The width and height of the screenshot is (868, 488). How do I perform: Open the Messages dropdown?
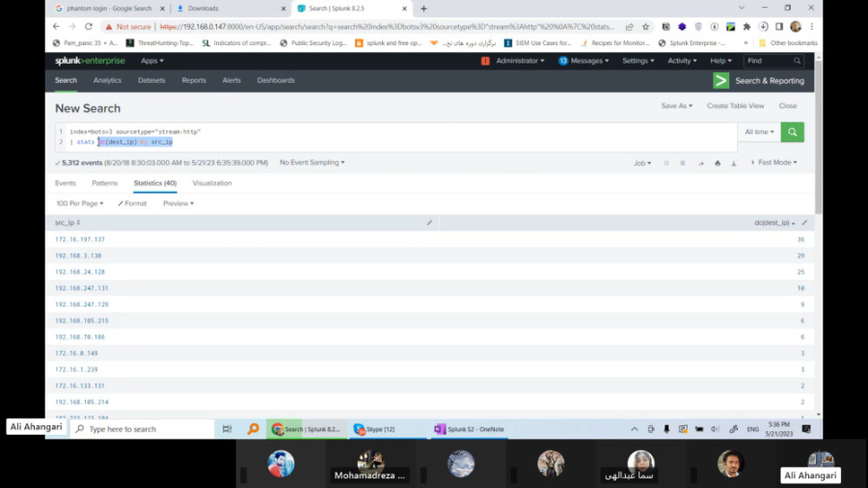pos(583,61)
